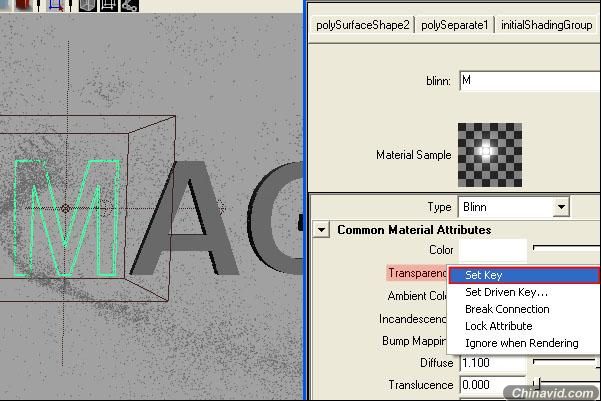The width and height of the screenshot is (601, 401).
Task: Click the Color attribute slider
Action: coord(567,249)
